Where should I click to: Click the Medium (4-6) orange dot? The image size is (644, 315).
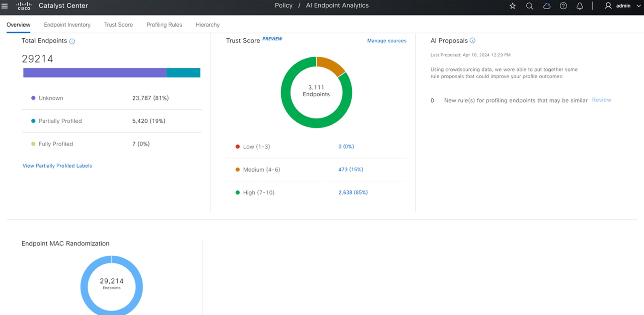tap(238, 169)
